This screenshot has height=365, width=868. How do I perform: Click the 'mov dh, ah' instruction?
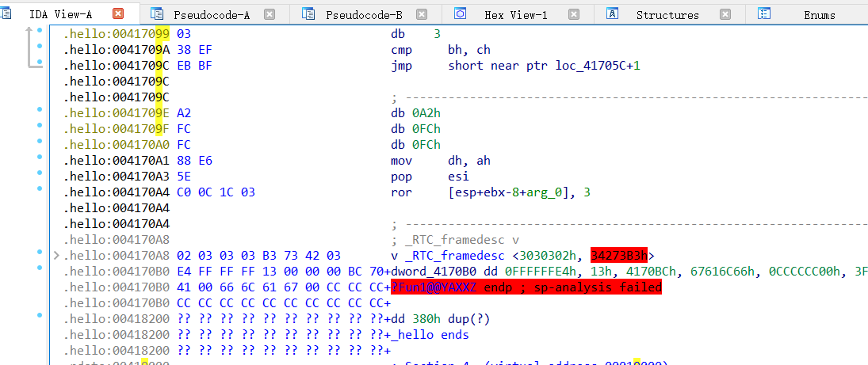coord(441,161)
